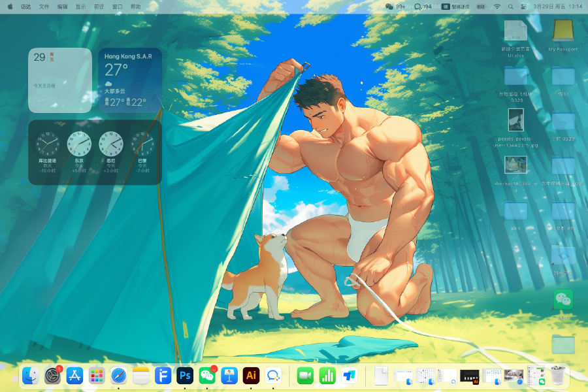Open FaceTime from the dock
Screen dimensions: 588x392
305,376
